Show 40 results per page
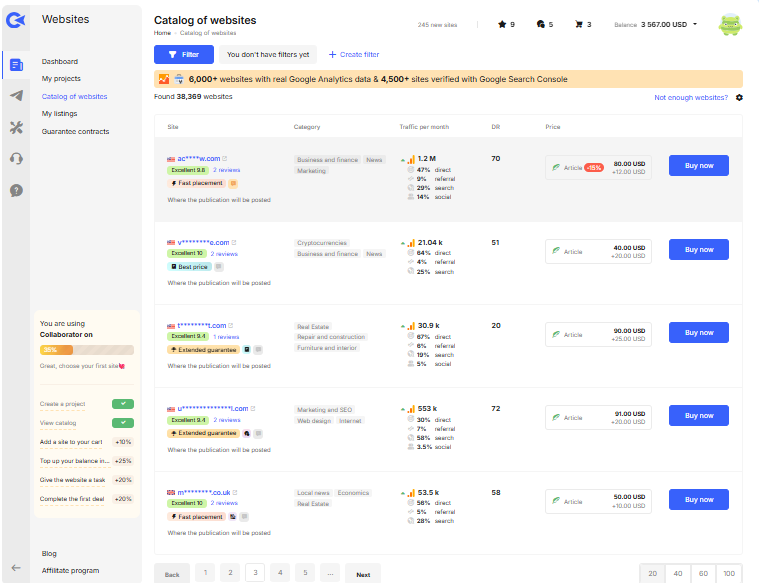Image resolution: width=759 pixels, height=583 pixels. [x=678, y=573]
